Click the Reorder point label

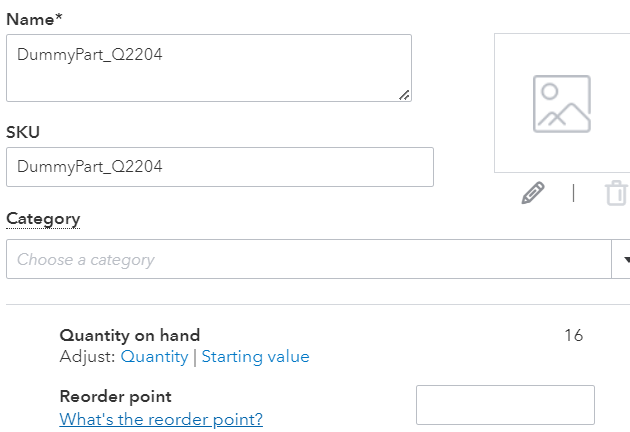point(115,396)
